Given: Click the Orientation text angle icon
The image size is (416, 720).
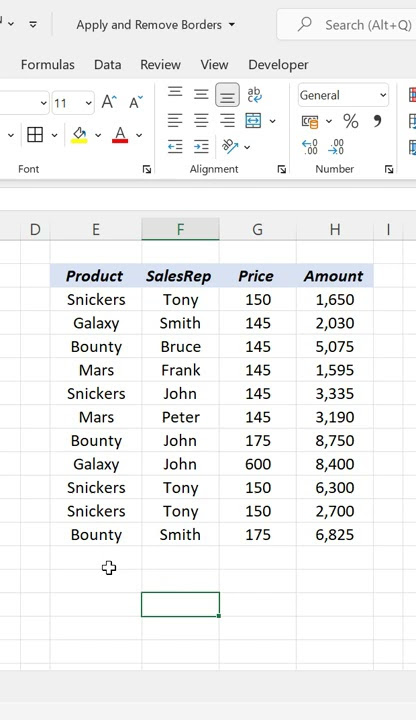Looking at the screenshot, I should click(x=230, y=146).
